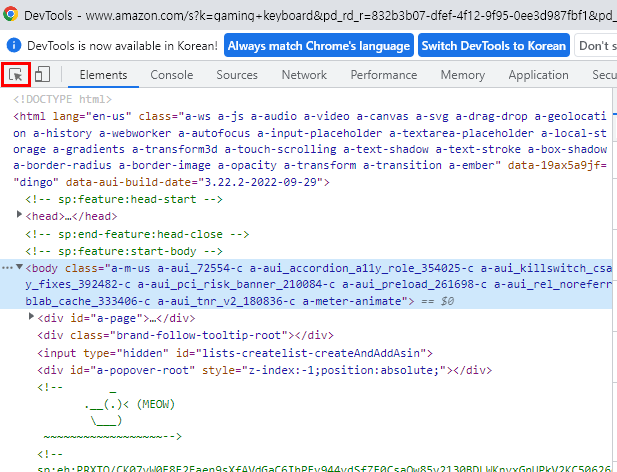Click the data-aui-build-date attribute value
Screen dimensions: 617x472
click(x=260, y=183)
